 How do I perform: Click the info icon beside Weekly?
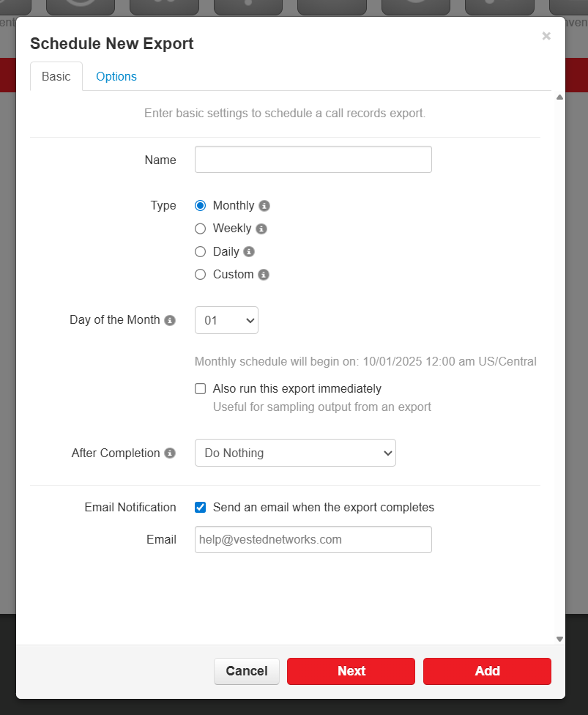(261, 229)
